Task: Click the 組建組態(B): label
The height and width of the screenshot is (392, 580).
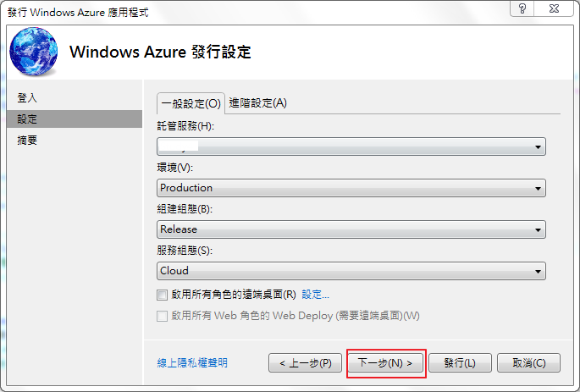Action: coord(185,209)
